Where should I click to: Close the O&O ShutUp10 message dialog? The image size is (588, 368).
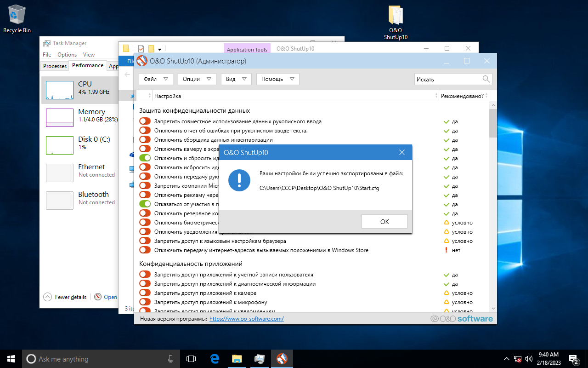pos(401,152)
